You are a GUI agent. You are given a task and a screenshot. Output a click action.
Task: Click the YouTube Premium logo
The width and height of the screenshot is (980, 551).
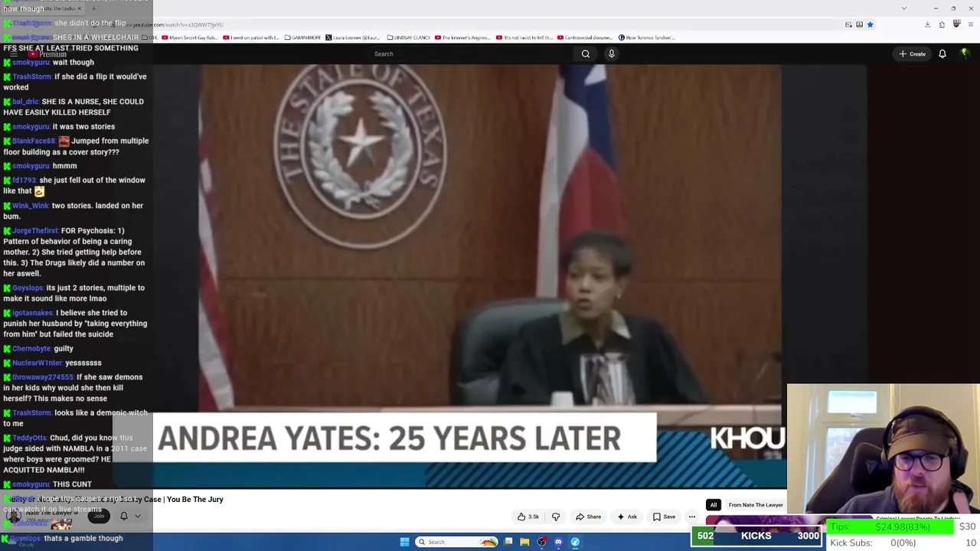pos(47,54)
